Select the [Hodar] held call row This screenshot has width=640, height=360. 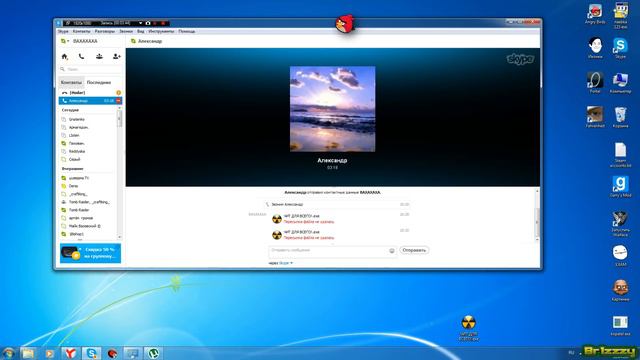(90, 93)
